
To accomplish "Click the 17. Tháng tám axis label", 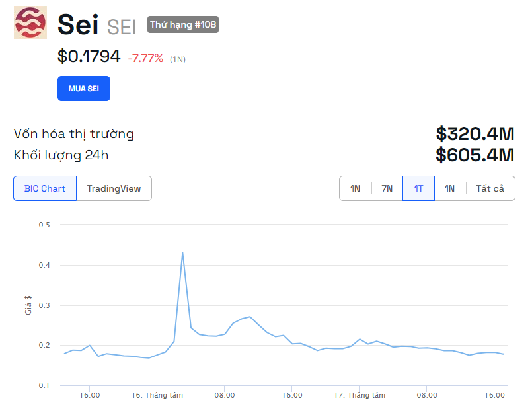I will coord(360,395).
